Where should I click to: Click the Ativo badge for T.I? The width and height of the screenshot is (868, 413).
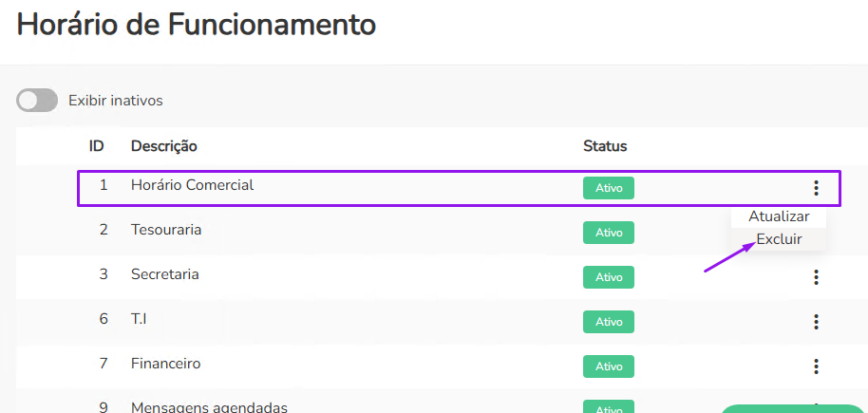click(608, 322)
